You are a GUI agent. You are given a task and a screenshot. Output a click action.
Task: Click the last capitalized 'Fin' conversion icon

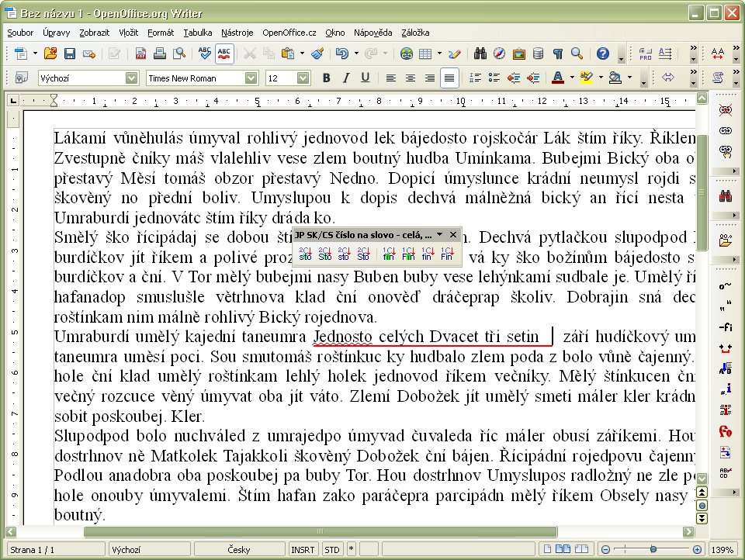[447, 254]
